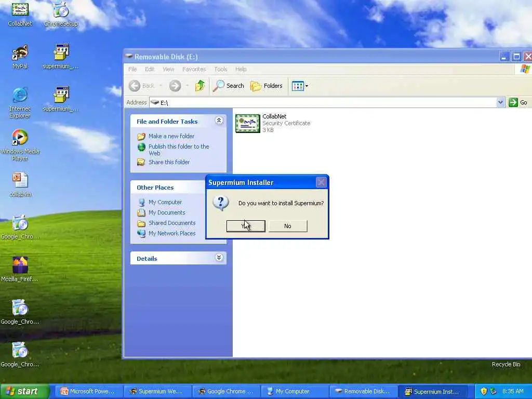Open the Edit menu
The height and width of the screenshot is (399, 532).
(150, 69)
